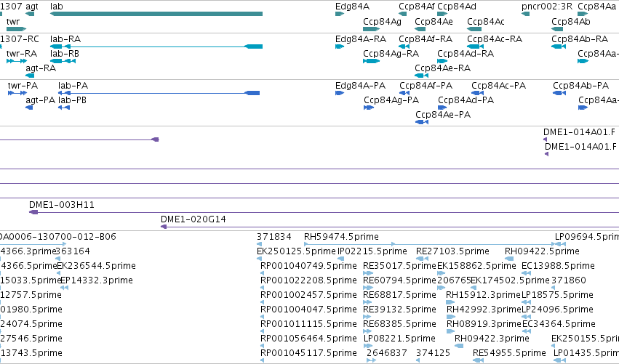Viewport: 619px width, 364px height.
Task: Select the 371834 EST label
Action: point(274,237)
